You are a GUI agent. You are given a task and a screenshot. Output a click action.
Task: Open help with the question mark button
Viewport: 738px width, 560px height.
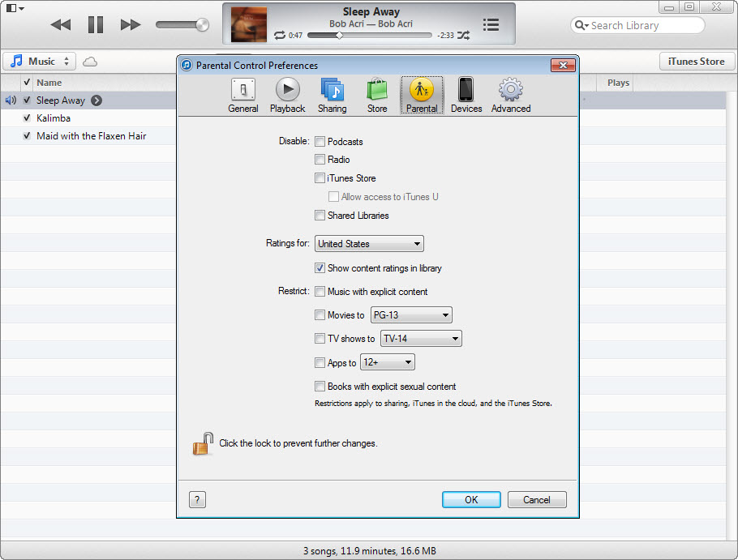click(197, 499)
